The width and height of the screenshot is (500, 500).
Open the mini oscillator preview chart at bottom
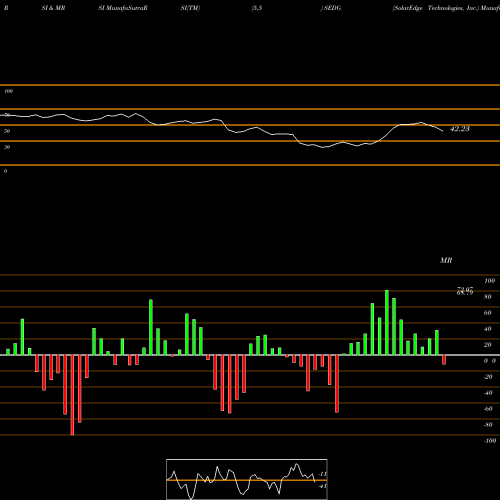click(247, 479)
